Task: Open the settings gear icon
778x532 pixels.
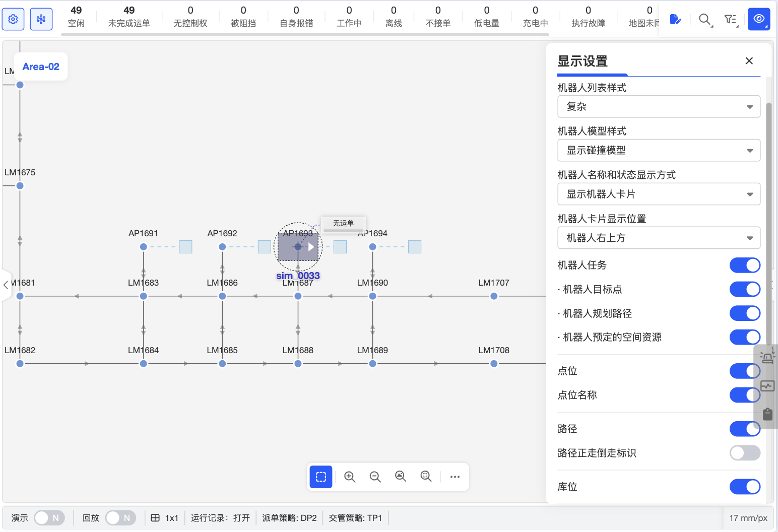Action: coord(13,19)
